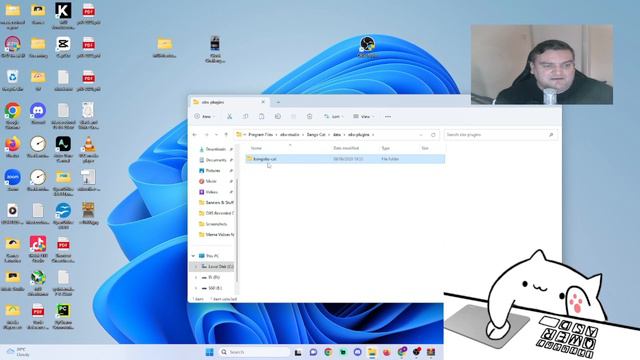Image resolution: width=640 pixels, height=360 pixels.
Task: Click the taskbar Search box
Action: [254, 352]
